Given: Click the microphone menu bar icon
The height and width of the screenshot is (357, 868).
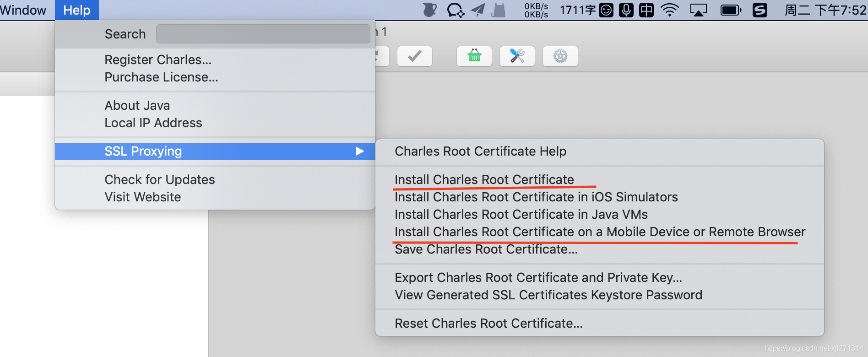Looking at the screenshot, I should click(626, 10).
